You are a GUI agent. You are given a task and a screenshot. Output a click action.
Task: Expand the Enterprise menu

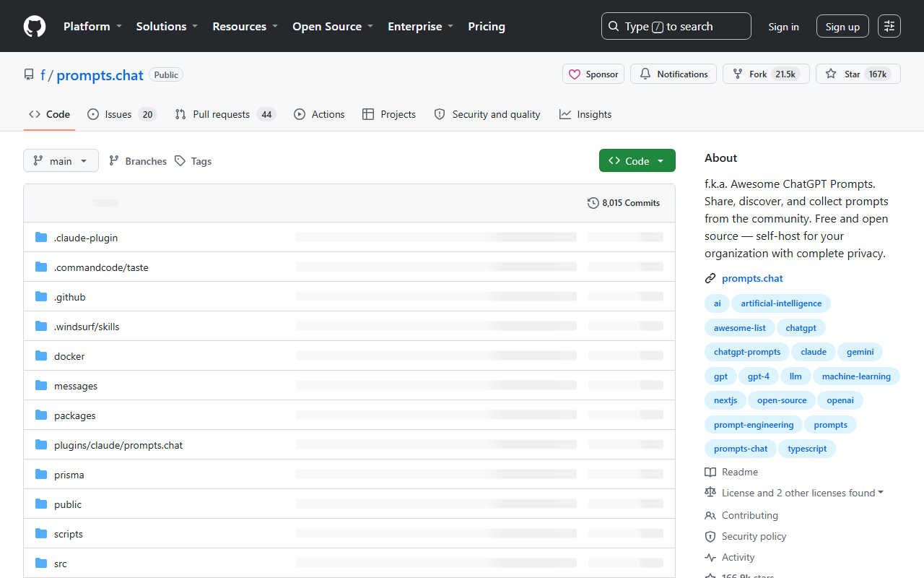click(x=421, y=26)
